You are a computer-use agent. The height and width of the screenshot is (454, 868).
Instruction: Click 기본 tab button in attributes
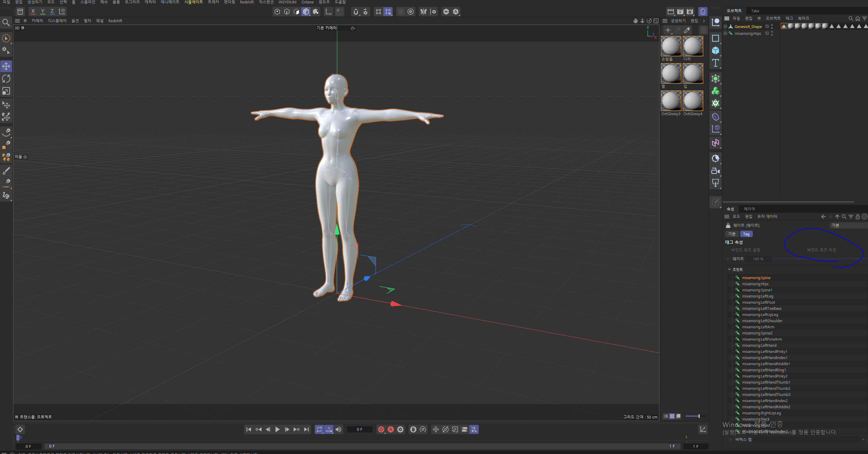[x=732, y=234]
